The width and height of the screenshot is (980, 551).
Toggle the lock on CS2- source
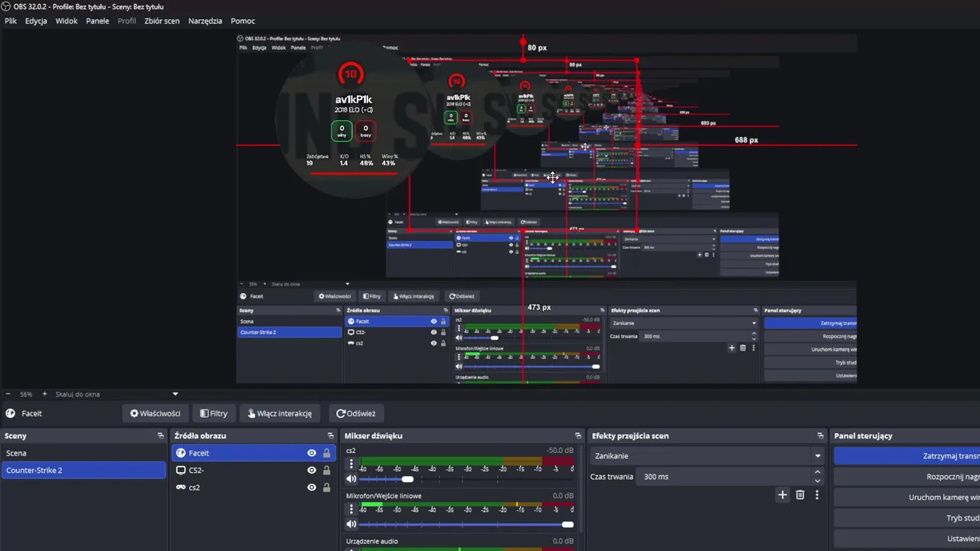[327, 470]
